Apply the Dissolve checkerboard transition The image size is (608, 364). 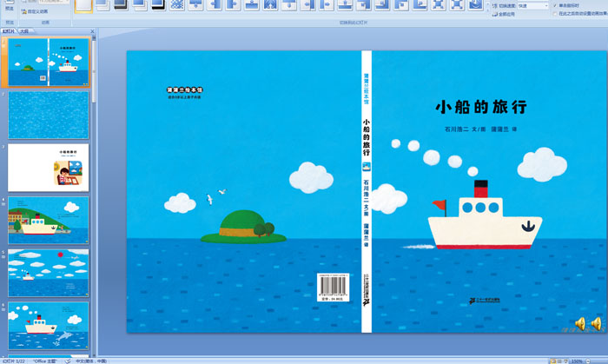point(177,4)
